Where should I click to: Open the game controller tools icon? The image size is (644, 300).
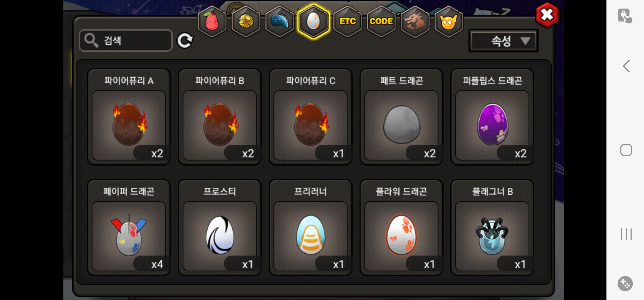pos(625,284)
